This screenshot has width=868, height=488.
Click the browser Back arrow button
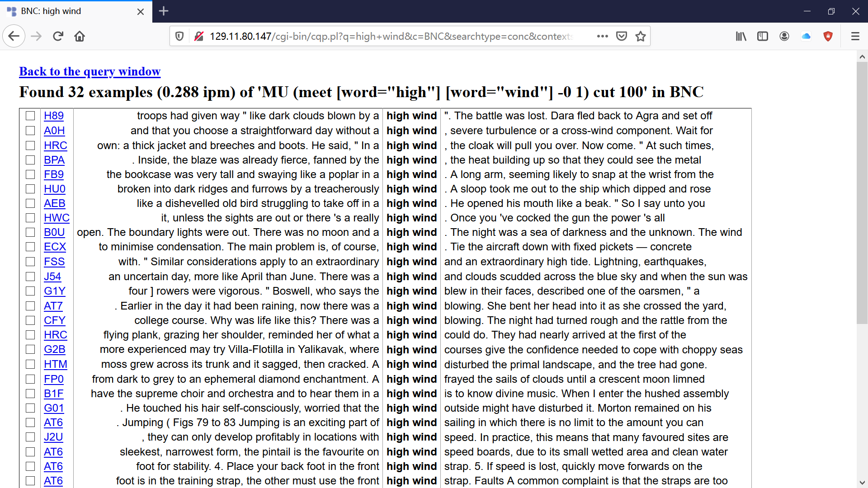click(x=14, y=36)
